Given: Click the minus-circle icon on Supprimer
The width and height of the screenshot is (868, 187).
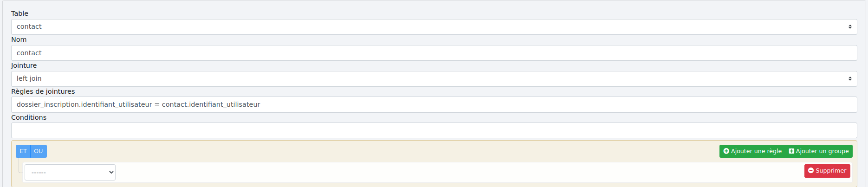Looking at the screenshot, I should click(x=811, y=171).
